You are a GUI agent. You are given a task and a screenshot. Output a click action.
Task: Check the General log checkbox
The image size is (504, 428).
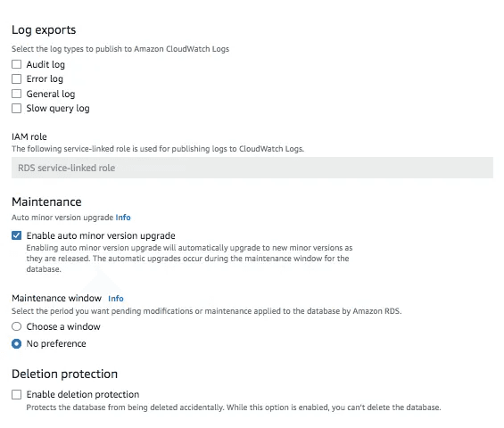click(x=16, y=94)
